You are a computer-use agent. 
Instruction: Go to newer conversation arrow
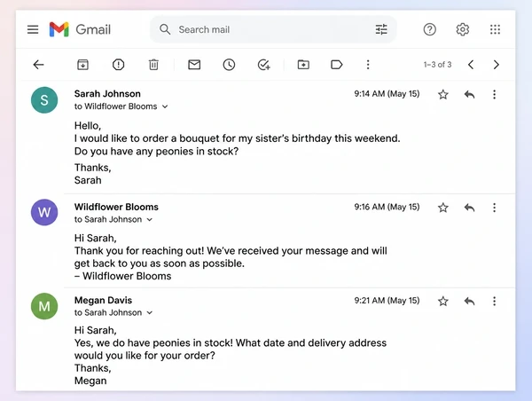click(471, 65)
